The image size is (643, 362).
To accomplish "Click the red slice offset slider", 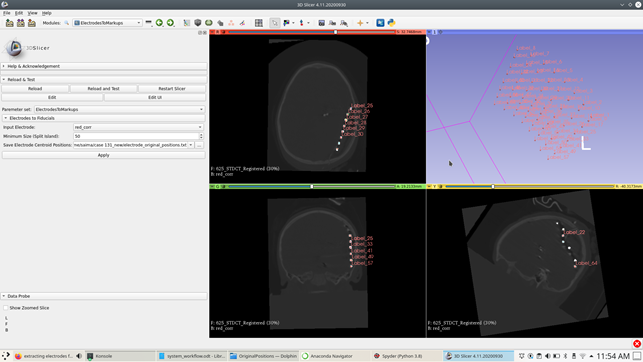I will click(312, 32).
